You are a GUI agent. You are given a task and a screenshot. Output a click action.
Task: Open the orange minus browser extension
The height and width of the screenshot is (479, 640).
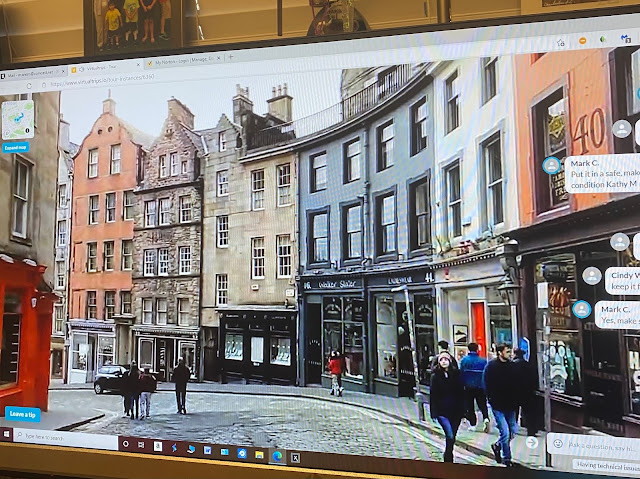pos(583,41)
